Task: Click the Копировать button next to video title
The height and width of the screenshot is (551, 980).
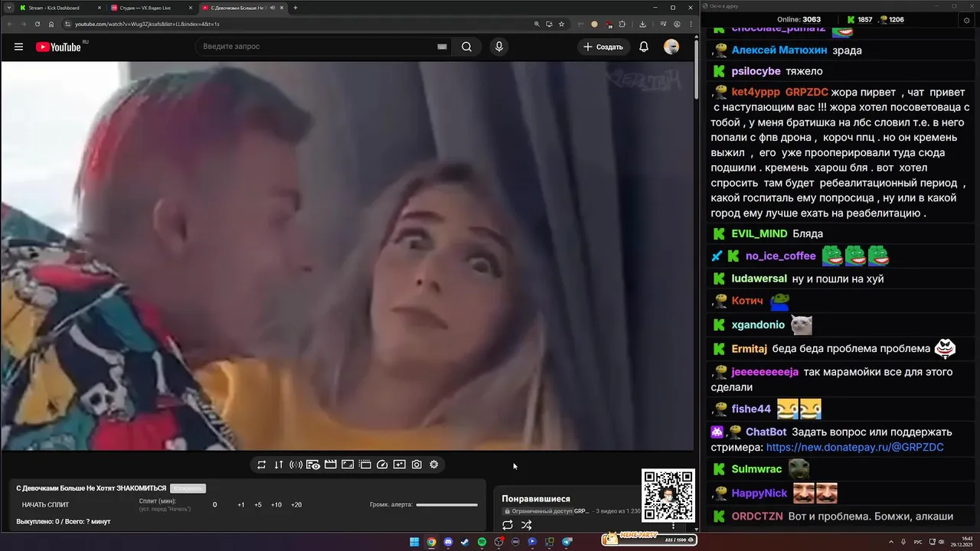Action: tap(188, 488)
